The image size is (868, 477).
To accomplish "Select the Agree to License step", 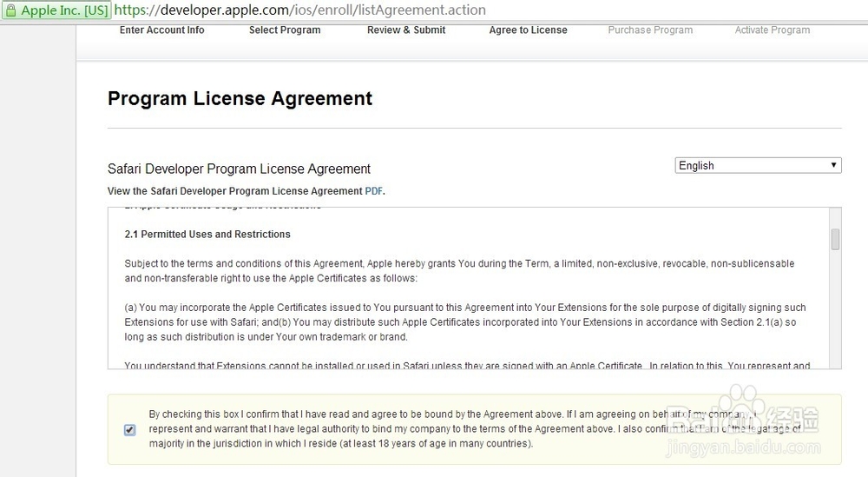I will (x=528, y=30).
